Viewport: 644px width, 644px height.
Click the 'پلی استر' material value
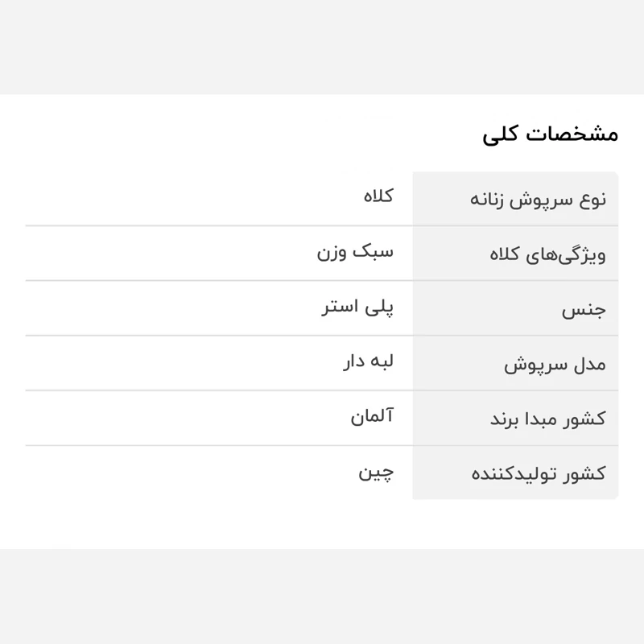pyautogui.click(x=357, y=307)
